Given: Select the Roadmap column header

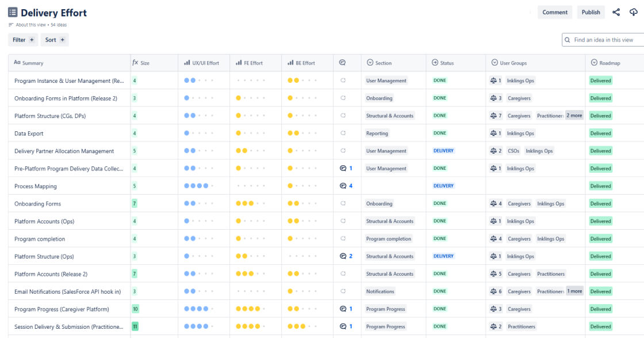Looking at the screenshot, I should pyautogui.click(x=609, y=63).
